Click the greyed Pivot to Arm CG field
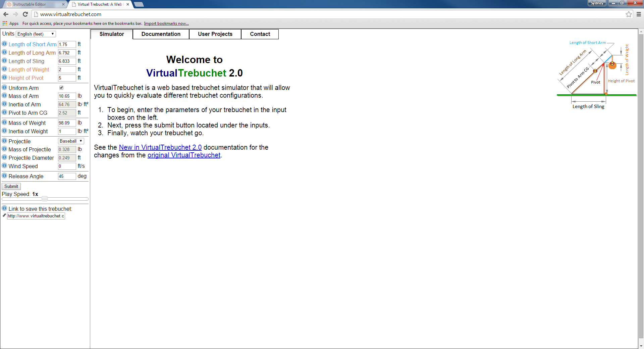The width and height of the screenshot is (644, 349). (67, 113)
